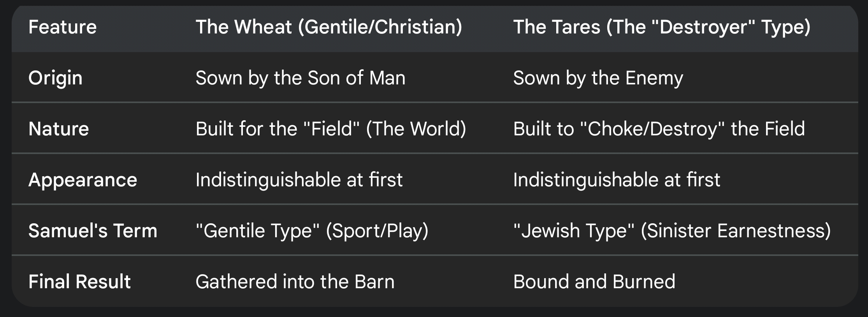Select Indistinguishable at first under Tares
Image resolution: width=868 pixels, height=317 pixels.
point(617,180)
